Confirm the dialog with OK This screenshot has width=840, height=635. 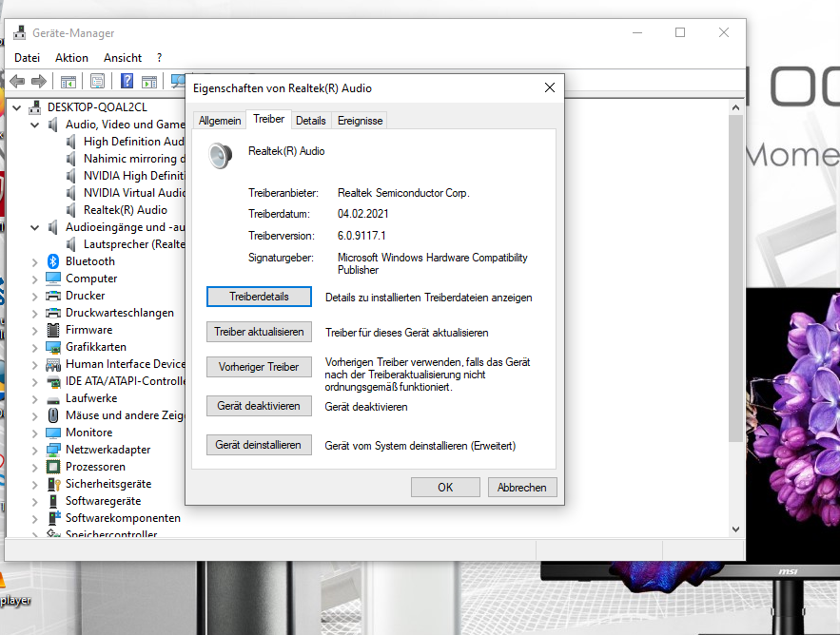445,488
